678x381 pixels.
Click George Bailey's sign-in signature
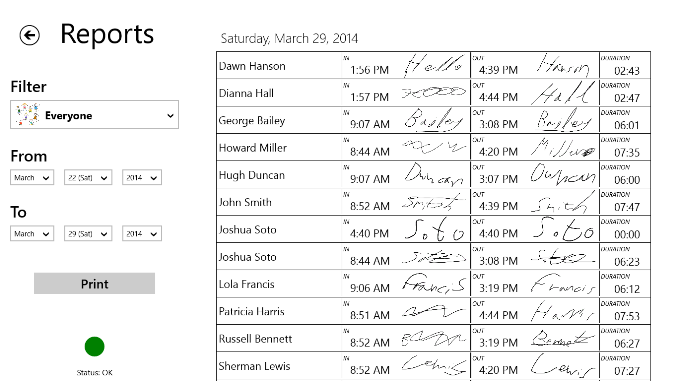[434, 120]
